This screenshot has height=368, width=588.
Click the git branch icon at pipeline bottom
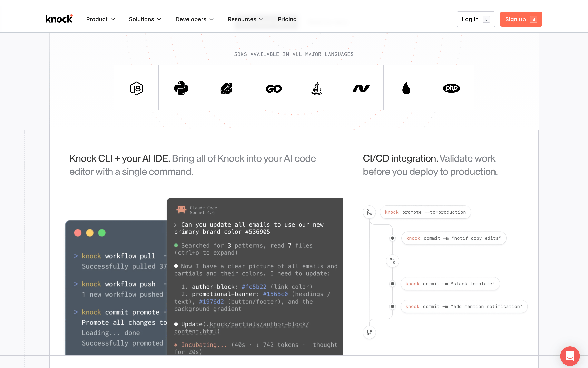[369, 332]
